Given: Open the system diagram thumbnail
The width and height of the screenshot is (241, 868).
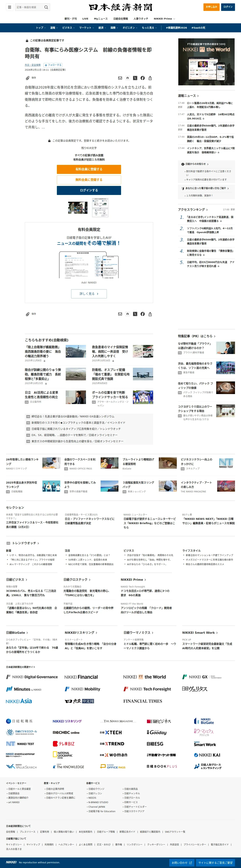Looking at the screenshot, I should click(x=100, y=208).
